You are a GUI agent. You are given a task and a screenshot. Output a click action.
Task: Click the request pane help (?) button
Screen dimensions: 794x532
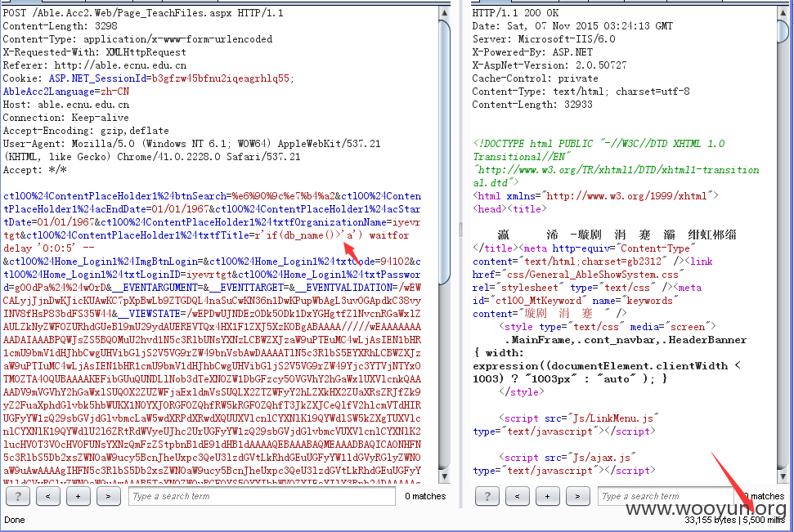click(18, 496)
